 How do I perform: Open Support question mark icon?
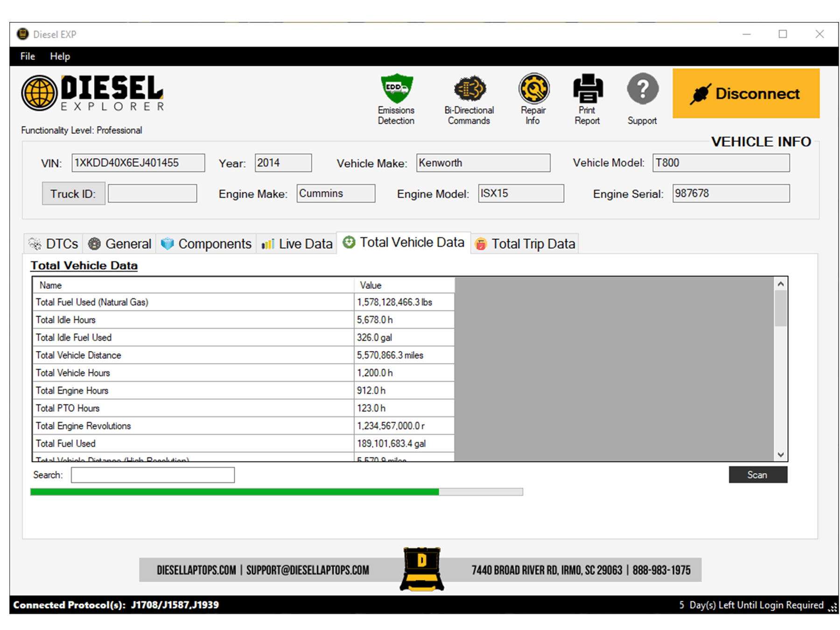643,89
